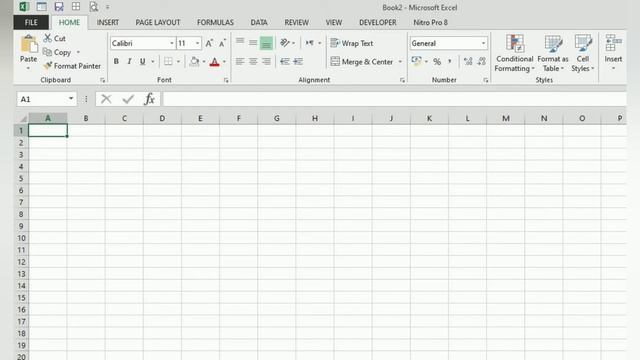640x360 pixels.
Task: Open Font dialog launcher arrow
Action: (226, 80)
